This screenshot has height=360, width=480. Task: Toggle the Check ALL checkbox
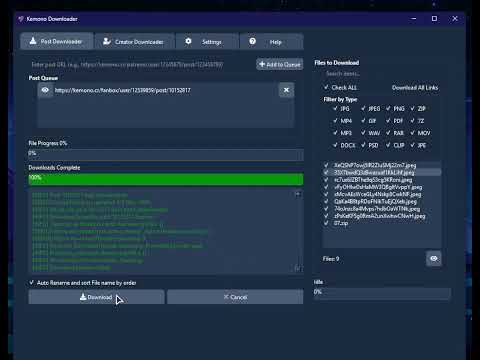(x=326, y=87)
